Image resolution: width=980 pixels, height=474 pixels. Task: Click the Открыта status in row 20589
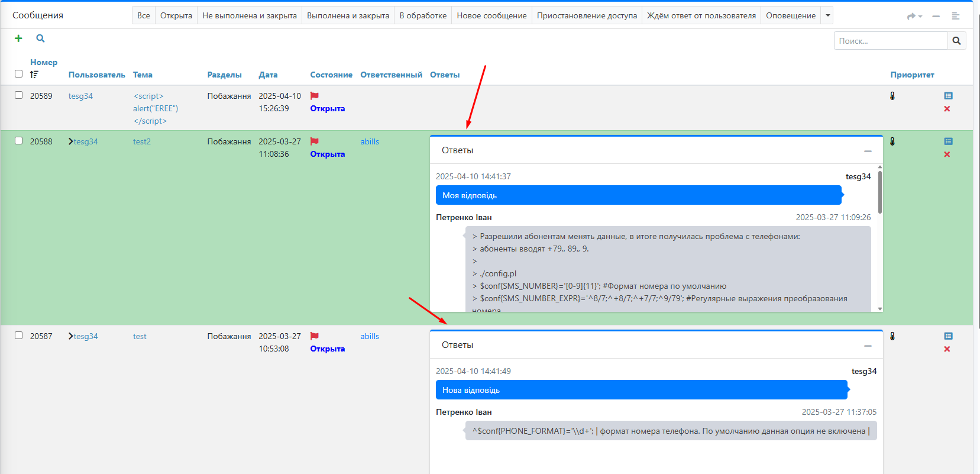coord(328,108)
